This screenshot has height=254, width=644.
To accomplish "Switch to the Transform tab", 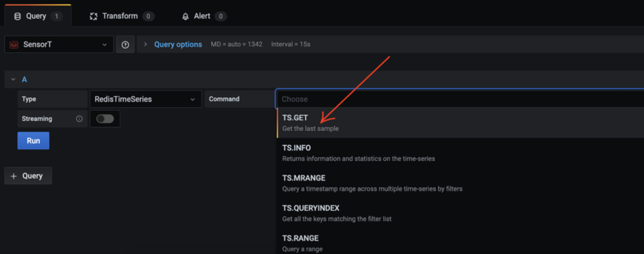I will 120,16.
